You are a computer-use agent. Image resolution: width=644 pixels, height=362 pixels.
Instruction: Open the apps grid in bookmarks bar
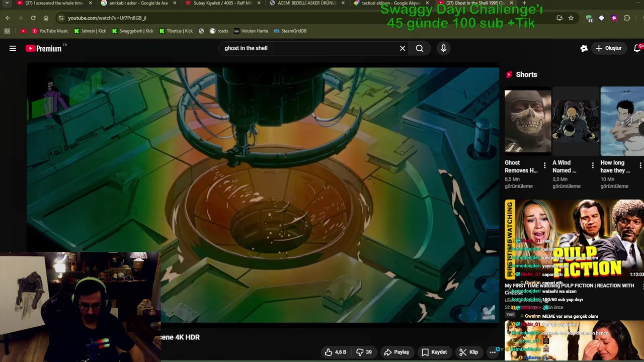point(7,31)
